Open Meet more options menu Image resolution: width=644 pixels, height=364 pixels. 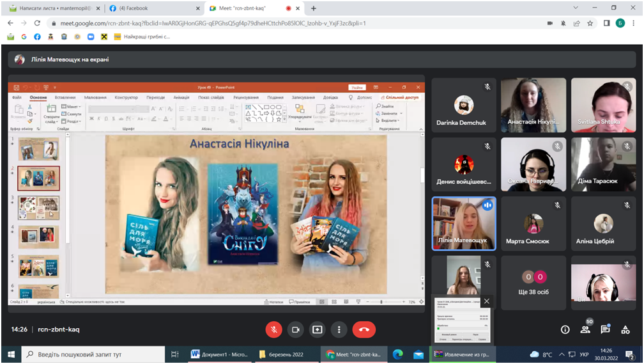(x=339, y=329)
